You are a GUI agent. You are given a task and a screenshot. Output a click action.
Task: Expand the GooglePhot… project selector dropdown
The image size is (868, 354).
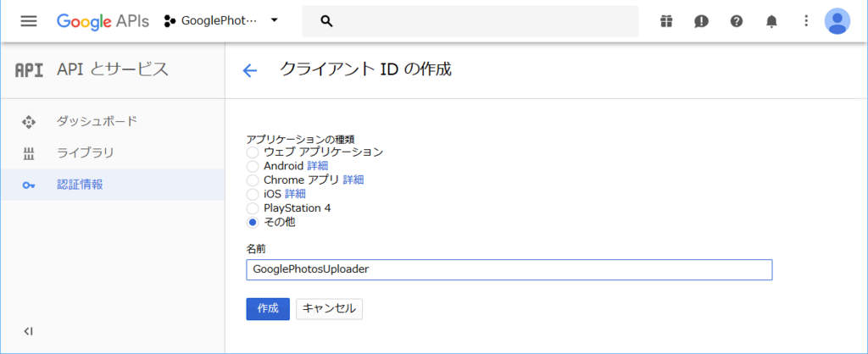[x=221, y=21]
